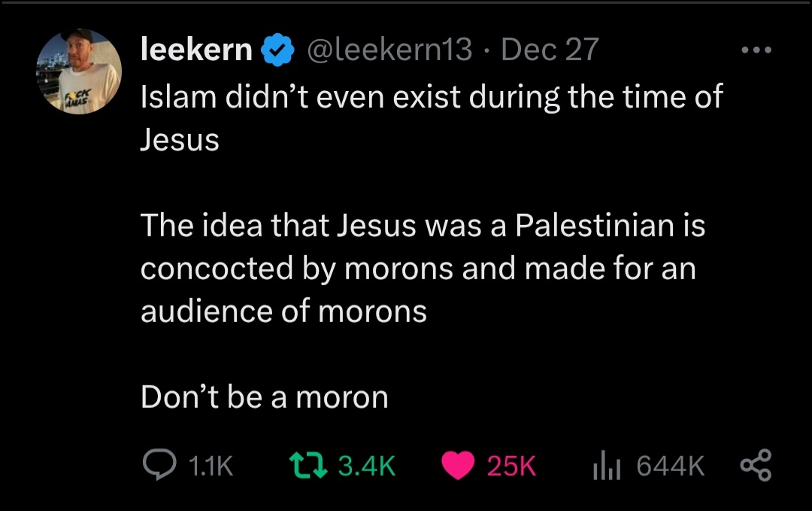Screen dimensions: 812x511
Task: Click the reply speech bubble icon
Action: (159, 465)
